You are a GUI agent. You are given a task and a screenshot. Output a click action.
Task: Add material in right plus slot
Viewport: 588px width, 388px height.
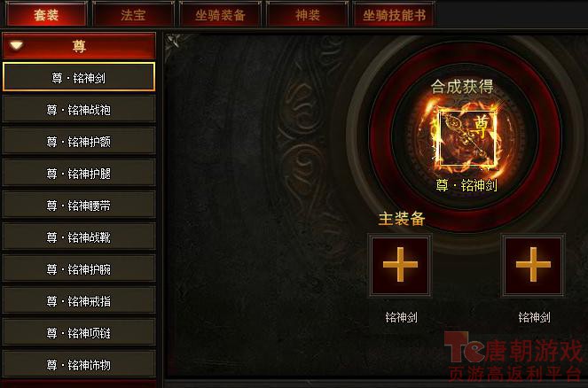(533, 265)
